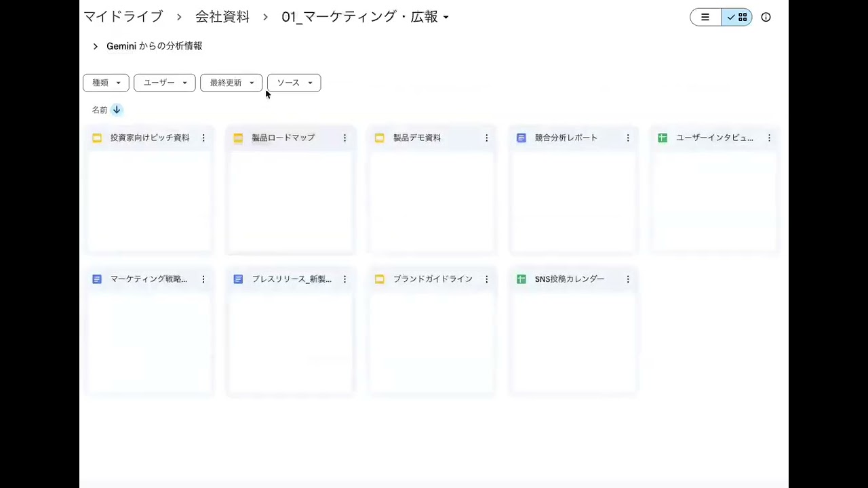Switch to grid view layout

(737, 18)
